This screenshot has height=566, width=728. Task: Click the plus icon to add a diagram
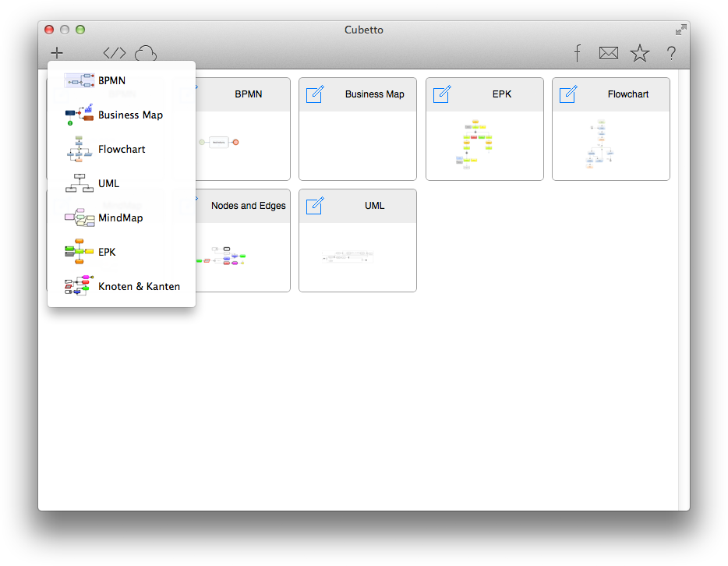click(x=57, y=53)
